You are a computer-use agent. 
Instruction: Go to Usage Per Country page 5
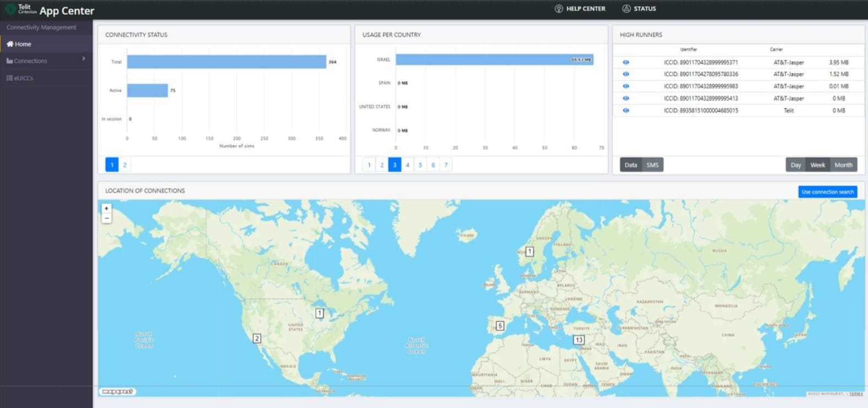[x=421, y=165]
